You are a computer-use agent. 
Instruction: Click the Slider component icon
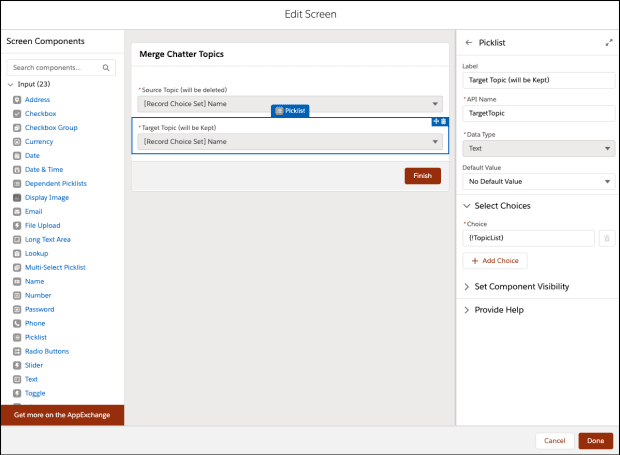point(17,365)
